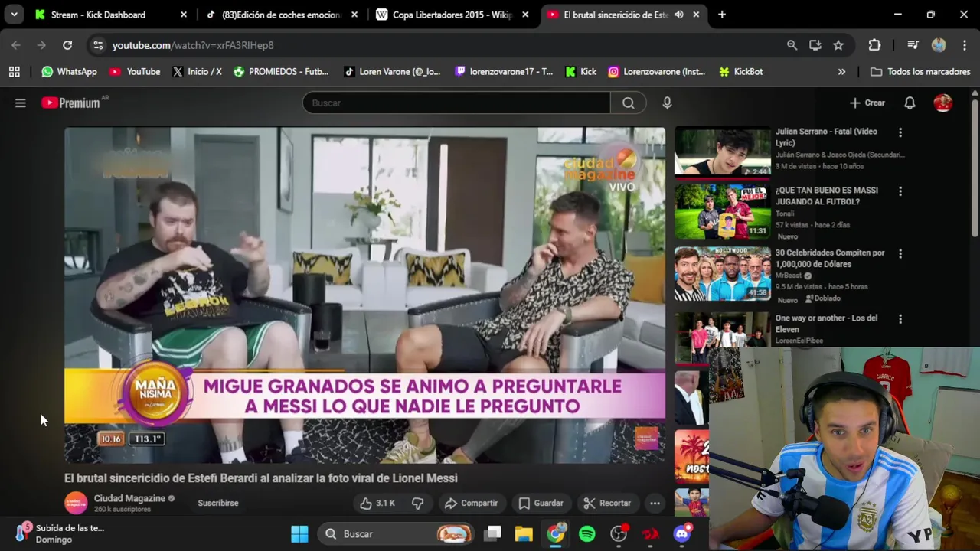Open the Kick bookmark
The image size is (980, 551).
pyautogui.click(x=580, y=71)
